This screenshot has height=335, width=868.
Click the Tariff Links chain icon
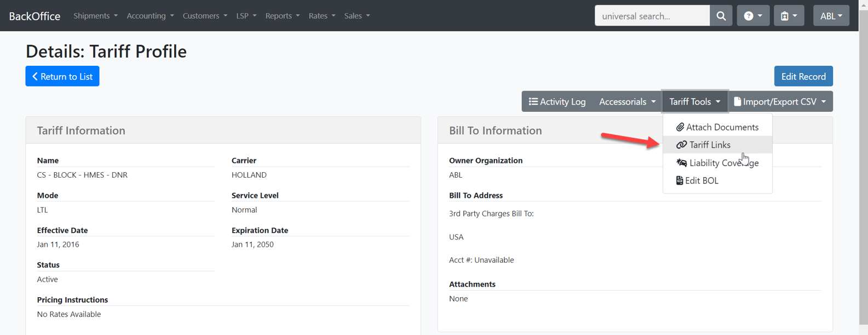coord(681,145)
